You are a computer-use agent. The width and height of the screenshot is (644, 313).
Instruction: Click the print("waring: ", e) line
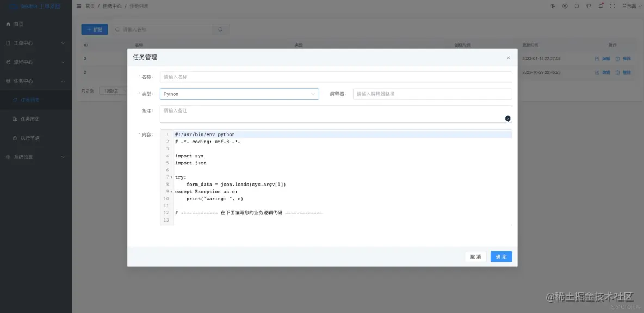(x=215, y=199)
